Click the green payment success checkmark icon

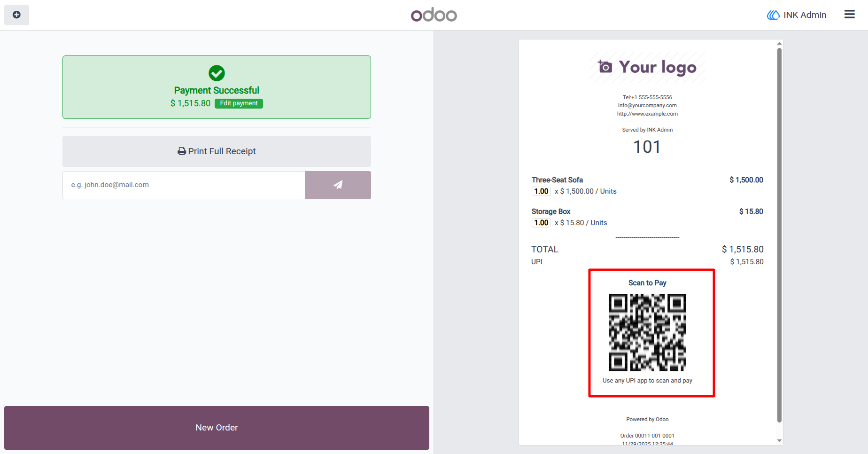point(217,73)
